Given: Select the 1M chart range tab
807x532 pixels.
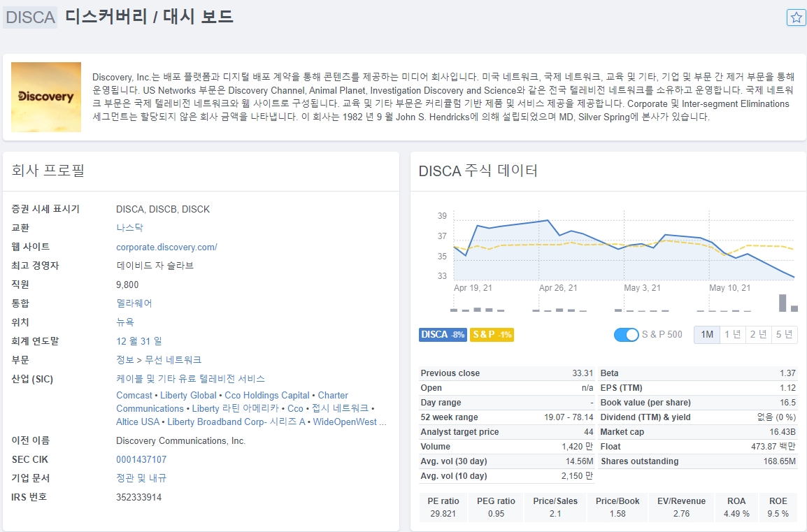Looking at the screenshot, I should (706, 334).
